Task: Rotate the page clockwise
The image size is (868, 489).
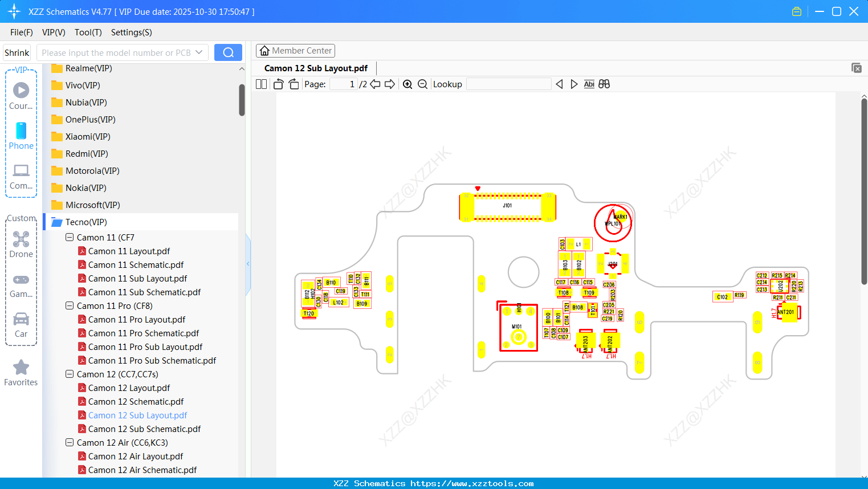Action: [294, 84]
